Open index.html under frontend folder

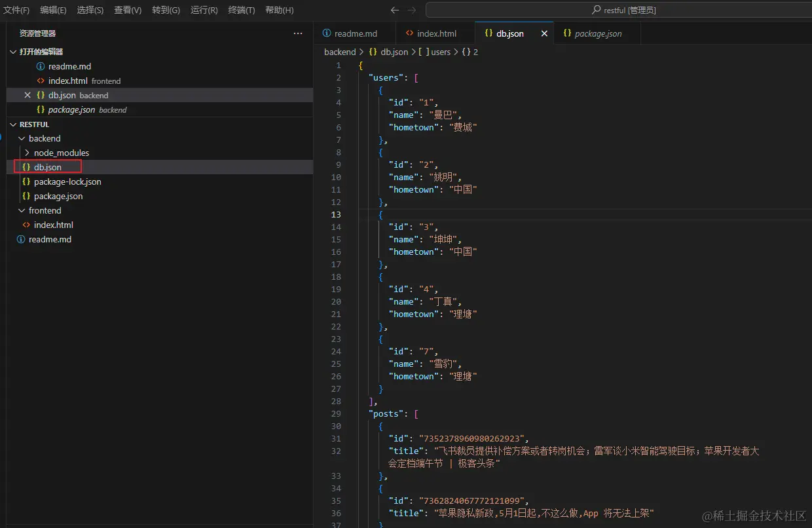pyautogui.click(x=54, y=225)
